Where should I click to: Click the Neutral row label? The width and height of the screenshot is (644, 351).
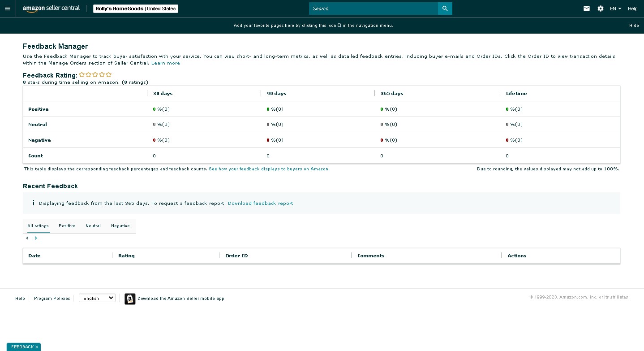(x=38, y=125)
